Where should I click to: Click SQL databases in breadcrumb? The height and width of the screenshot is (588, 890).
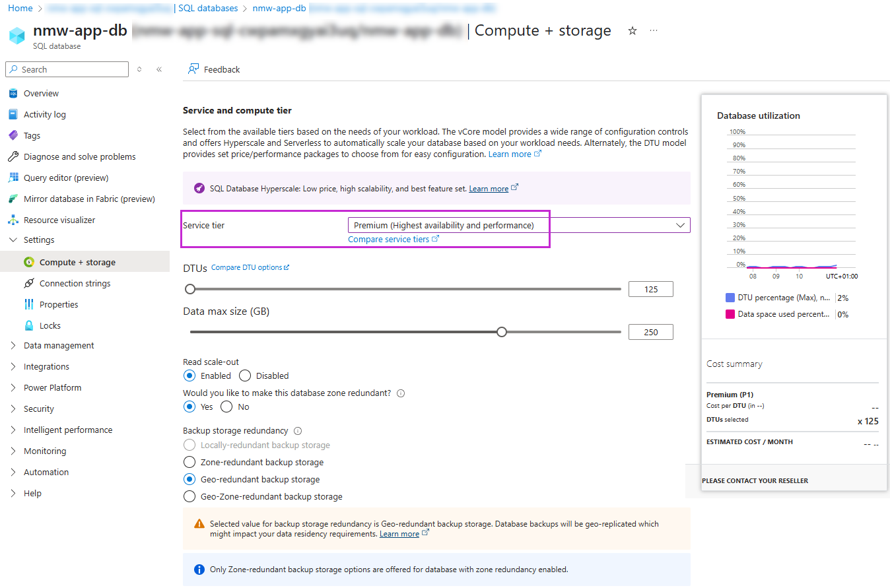point(208,9)
